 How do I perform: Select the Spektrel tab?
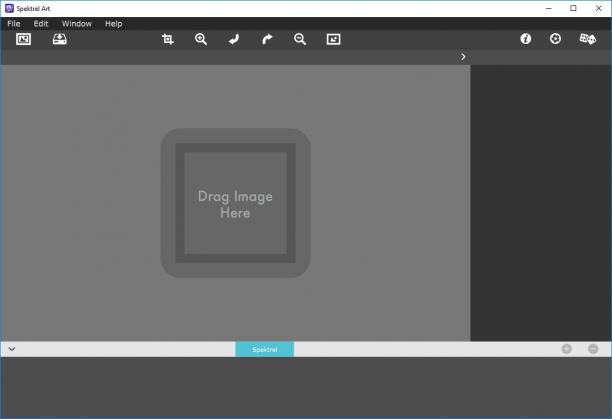[265, 349]
